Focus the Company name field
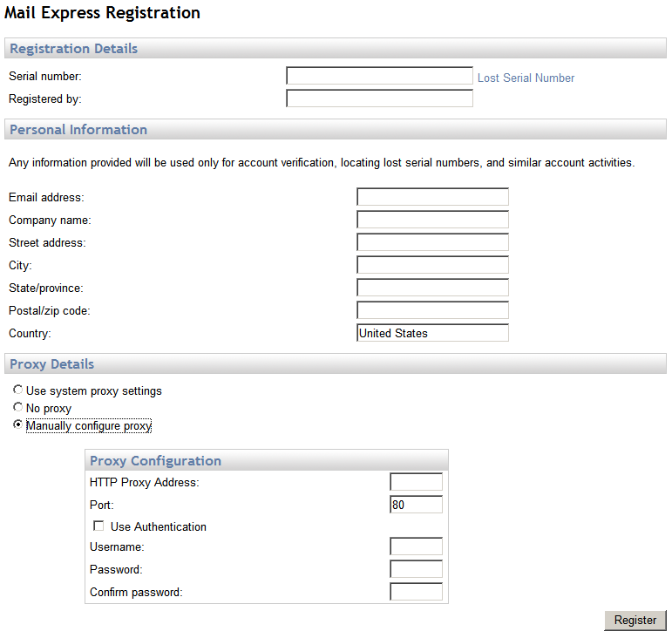Image resolution: width=672 pixels, height=638 pixels. point(432,220)
